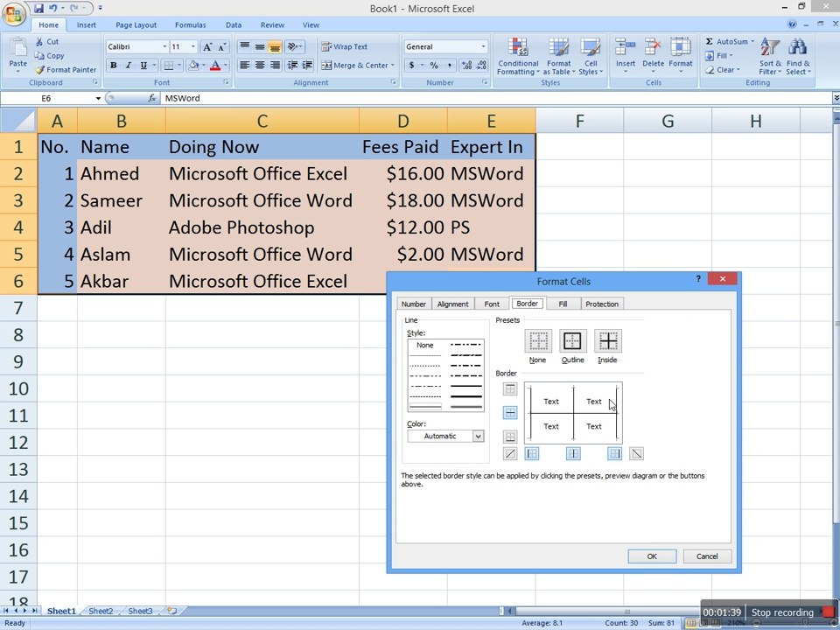The height and width of the screenshot is (630, 840).
Task: Activate Format Painter
Action: (x=66, y=70)
